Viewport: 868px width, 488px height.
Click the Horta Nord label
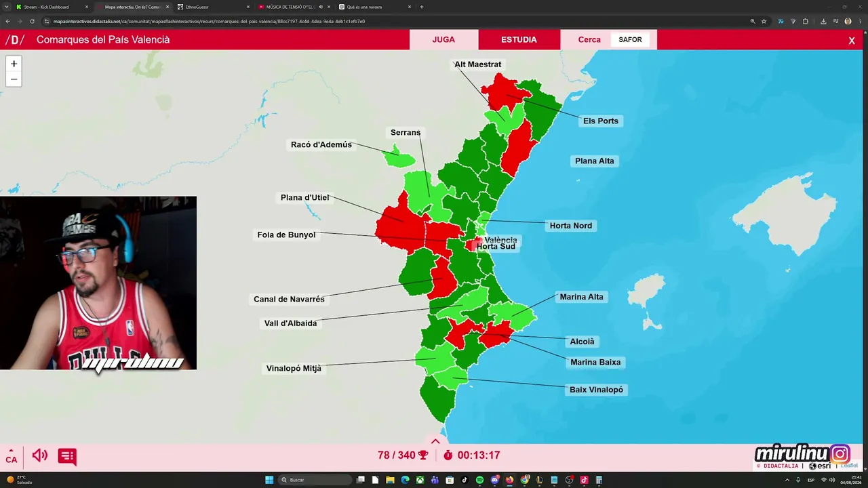(x=571, y=226)
